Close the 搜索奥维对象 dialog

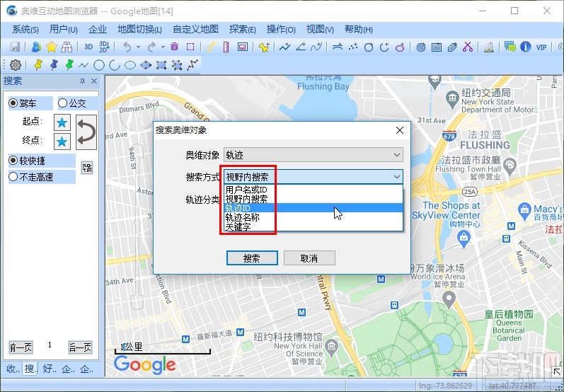(x=400, y=130)
